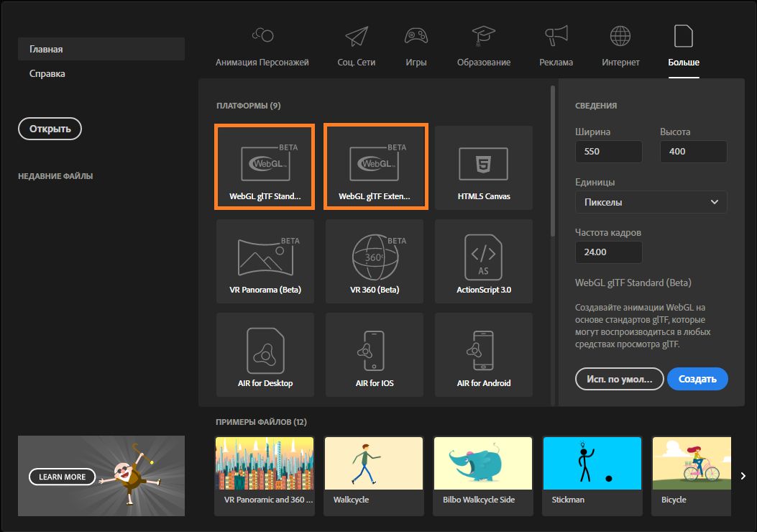This screenshot has width=757, height=532.
Task: Pick the VR 360 (Beta) platform
Action: click(375, 261)
